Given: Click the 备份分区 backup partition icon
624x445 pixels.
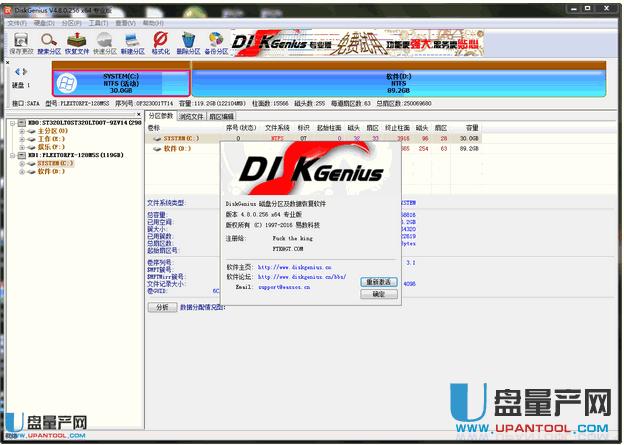Looking at the screenshot, I should pos(215,42).
